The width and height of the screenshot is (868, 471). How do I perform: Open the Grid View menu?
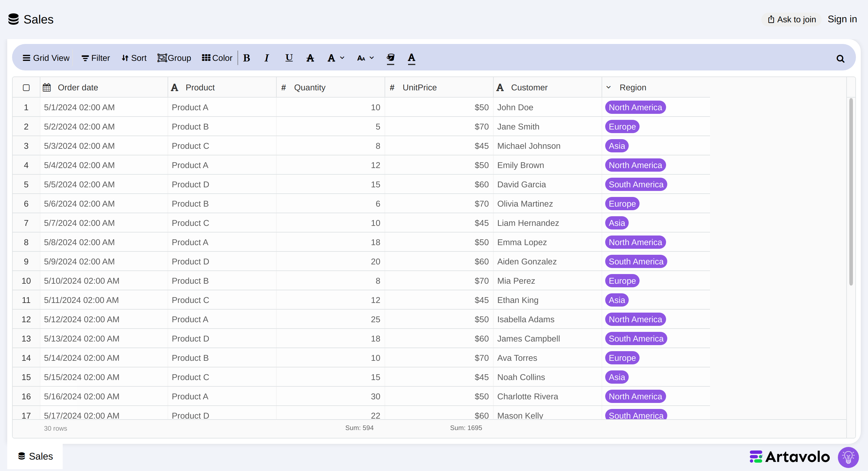(x=46, y=58)
